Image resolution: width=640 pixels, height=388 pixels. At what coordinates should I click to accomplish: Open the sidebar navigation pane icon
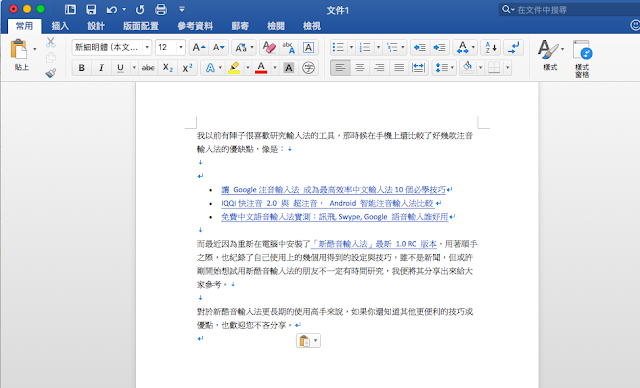coord(70,9)
